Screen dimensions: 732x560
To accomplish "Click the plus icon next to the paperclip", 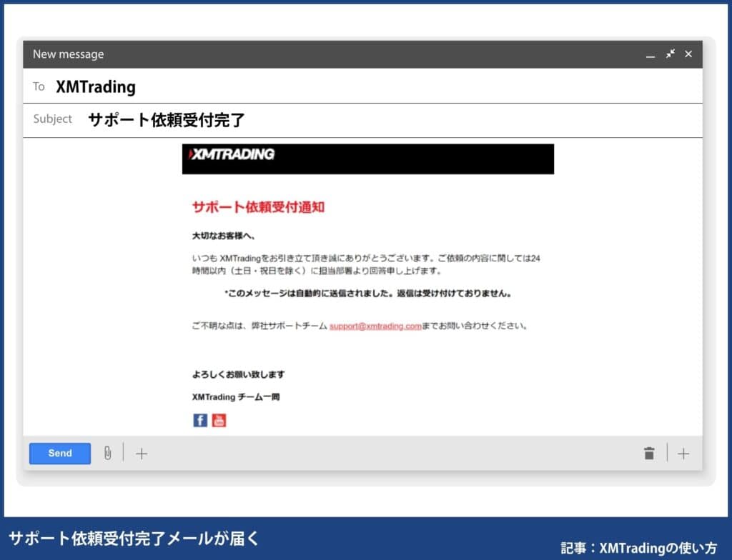I will coord(142,454).
